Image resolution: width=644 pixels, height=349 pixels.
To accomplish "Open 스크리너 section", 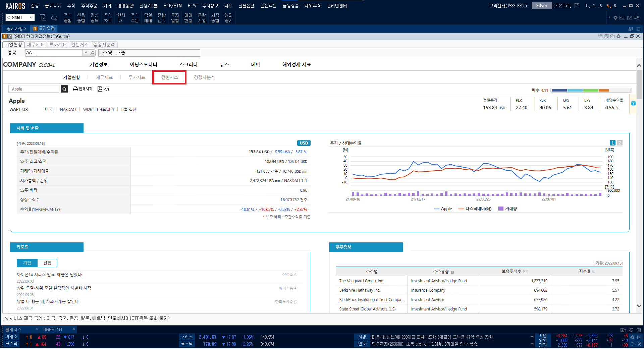I will (x=189, y=64).
